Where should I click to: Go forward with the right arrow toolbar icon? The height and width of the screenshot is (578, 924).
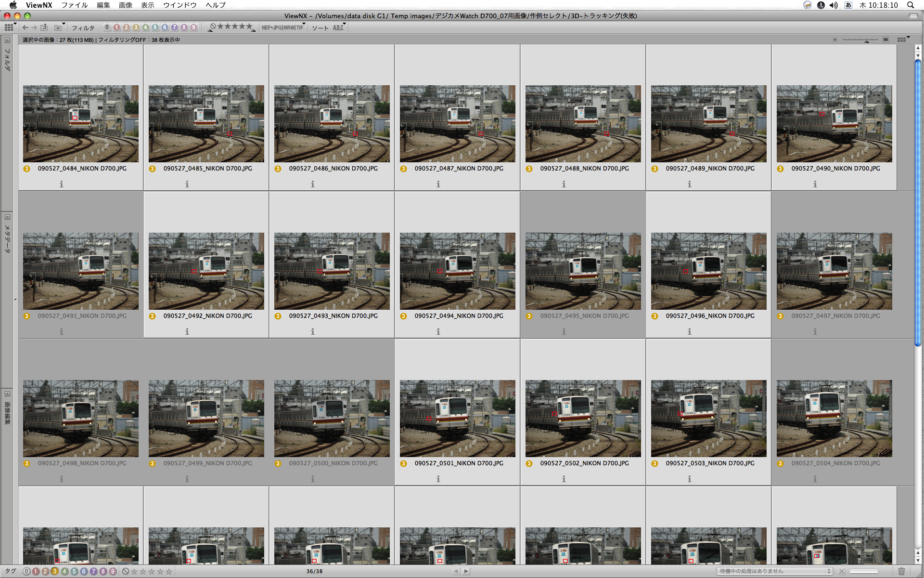pos(34,27)
